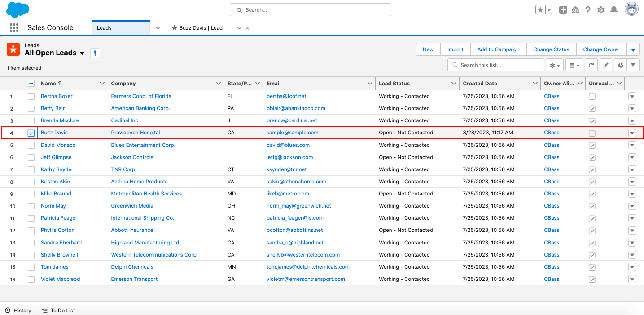Show more list actions dropdown
The height and width of the screenshot is (315, 644).
(x=633, y=49)
